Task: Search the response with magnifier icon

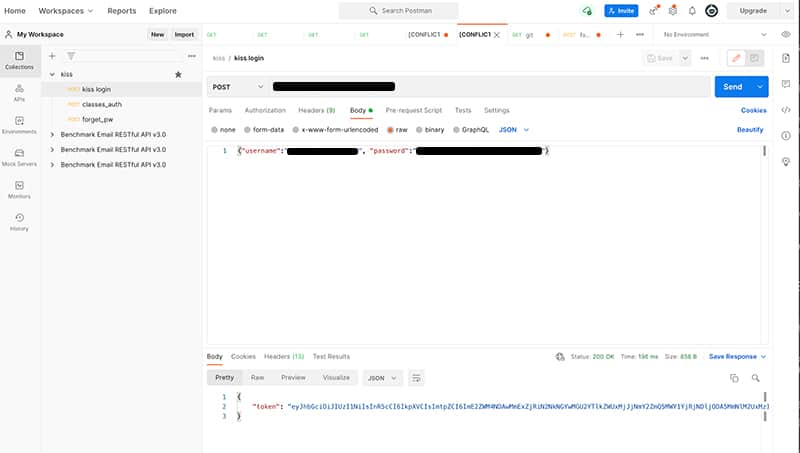Action: [x=756, y=378]
